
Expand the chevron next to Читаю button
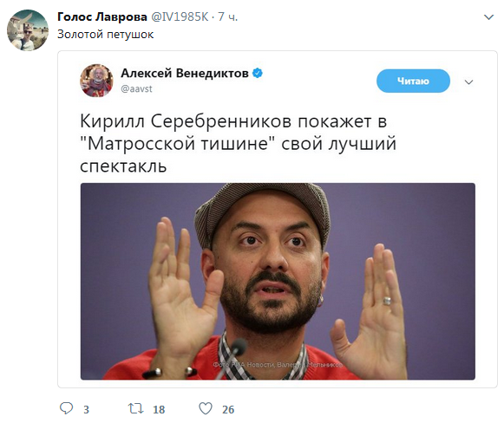coord(468,81)
